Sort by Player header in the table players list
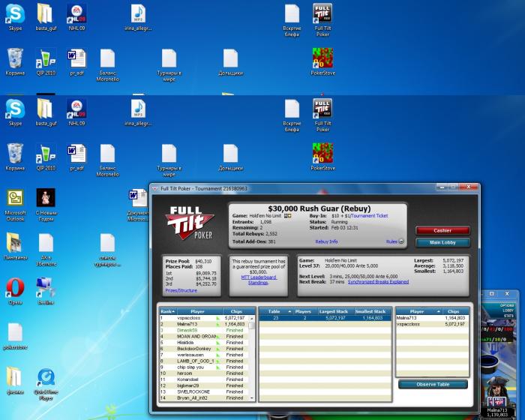The width and height of the screenshot is (525, 420). coord(418,311)
